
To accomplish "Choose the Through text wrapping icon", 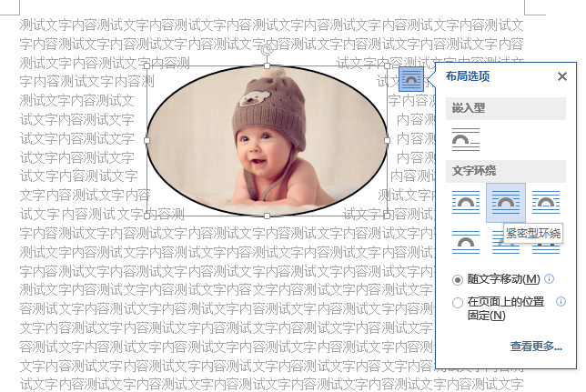I will point(546,203).
